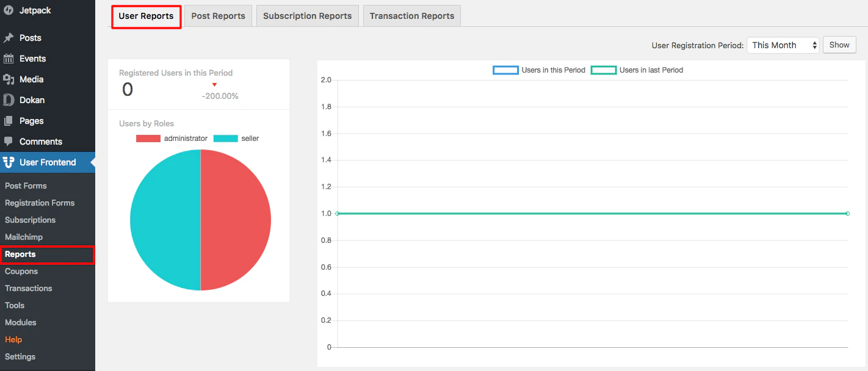
Task: Click the Registered Users in this Period label
Action: tap(176, 73)
